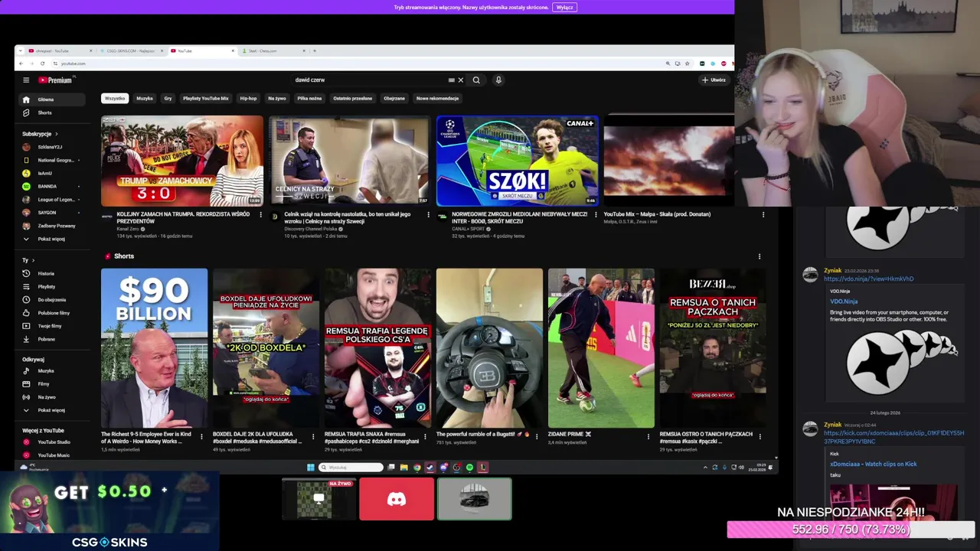Select the Muzyka filter chip
The image size is (980, 551).
coord(145,98)
